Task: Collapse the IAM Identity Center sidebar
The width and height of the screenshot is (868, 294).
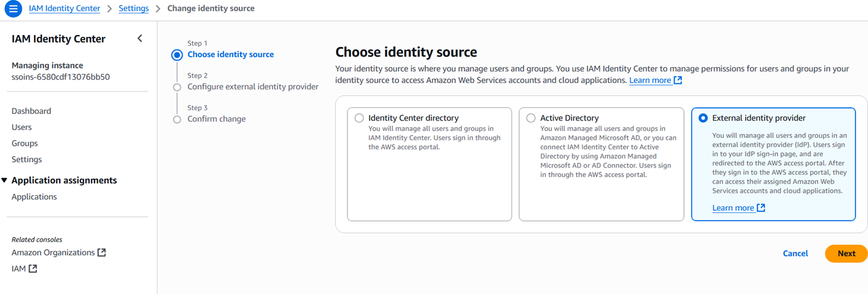Action: [x=140, y=39]
